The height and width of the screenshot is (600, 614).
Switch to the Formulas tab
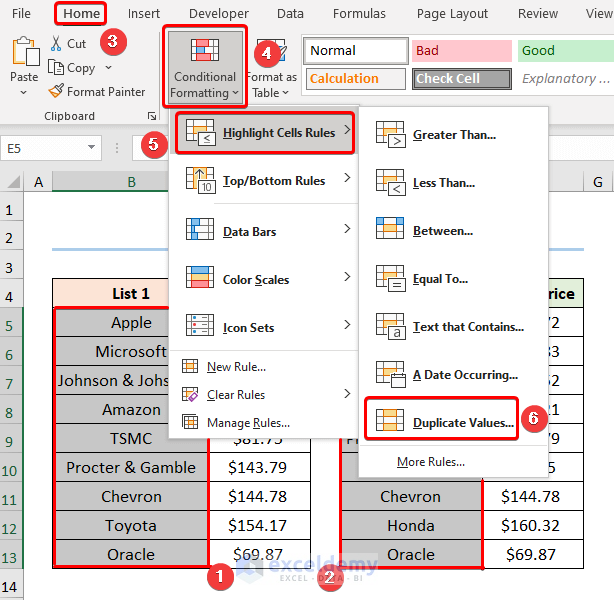pos(359,14)
